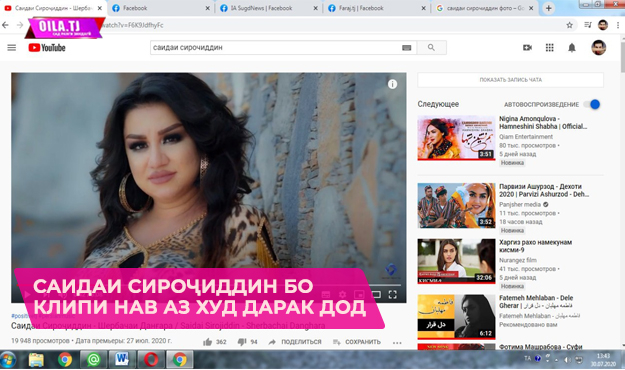Open Microsoft Word from the taskbar
625x370 pixels.
(x=122, y=360)
